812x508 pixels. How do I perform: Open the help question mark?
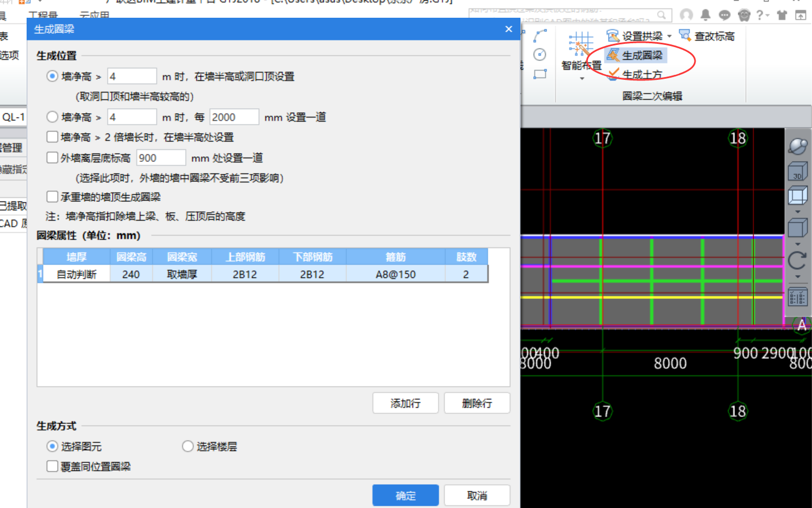(x=760, y=15)
